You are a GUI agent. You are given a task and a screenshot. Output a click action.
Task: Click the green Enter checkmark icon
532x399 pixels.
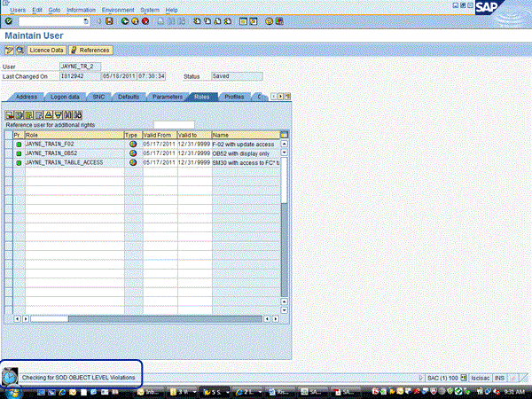coord(9,20)
